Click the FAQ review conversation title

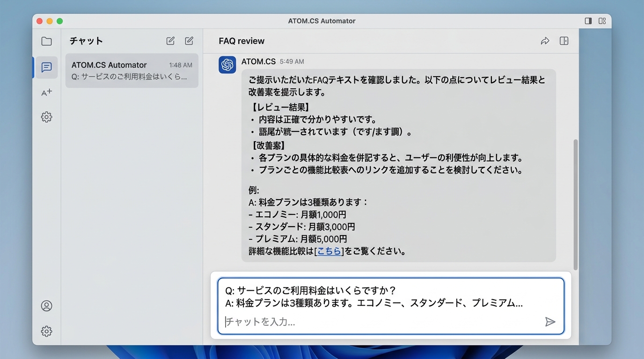click(x=241, y=41)
